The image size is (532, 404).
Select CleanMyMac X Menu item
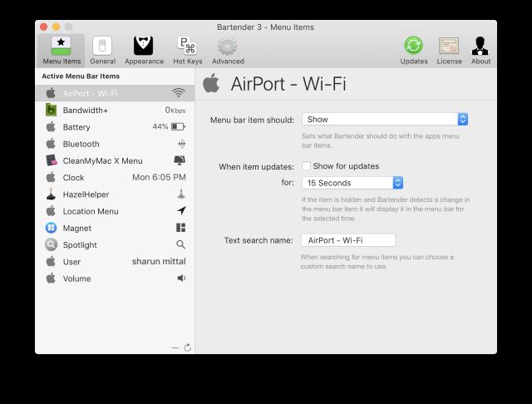115,160
